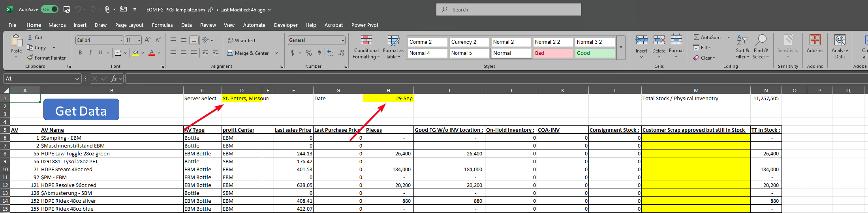Click the Percent Style icon
The height and width of the screenshot is (213, 868).
(x=309, y=53)
